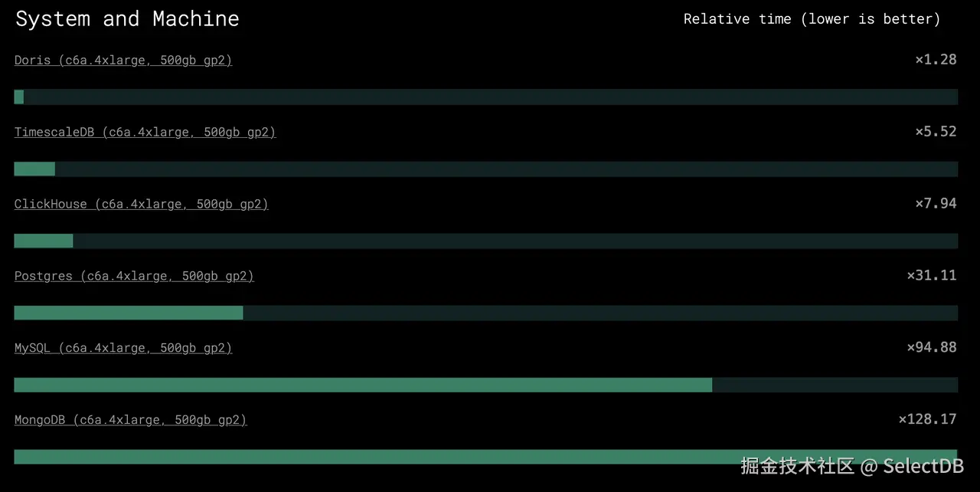Select the ×7.94 value for ClickHouse
The width and height of the screenshot is (980, 492).
(936, 204)
